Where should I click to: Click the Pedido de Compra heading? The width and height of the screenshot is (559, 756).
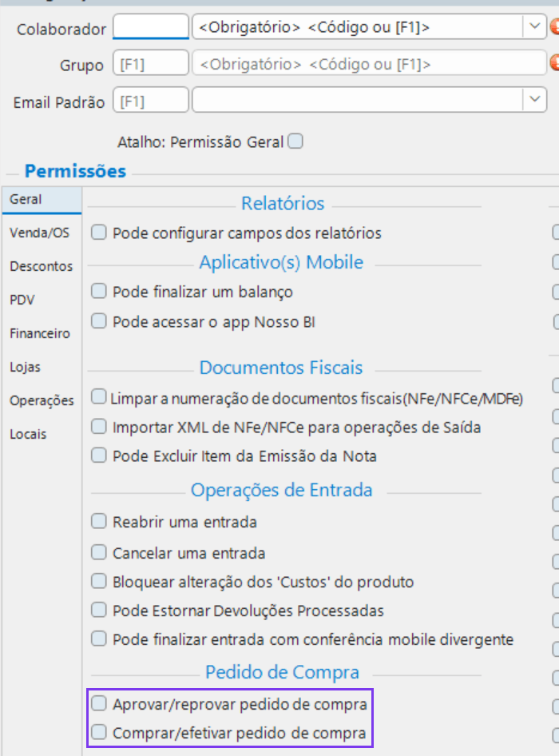pos(283,672)
